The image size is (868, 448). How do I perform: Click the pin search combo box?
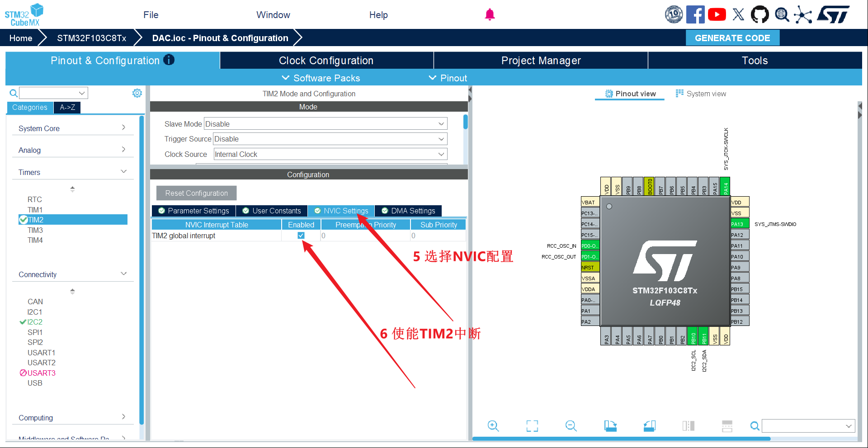808,426
